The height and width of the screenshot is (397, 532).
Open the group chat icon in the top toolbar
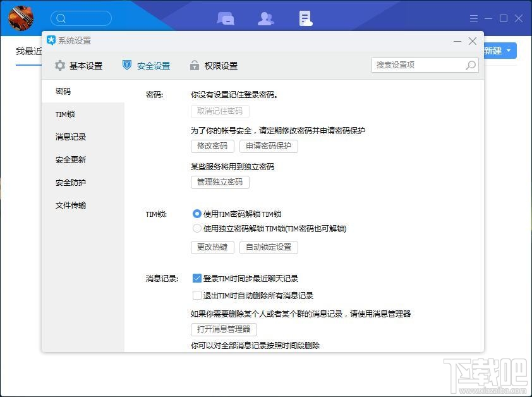tap(226, 18)
